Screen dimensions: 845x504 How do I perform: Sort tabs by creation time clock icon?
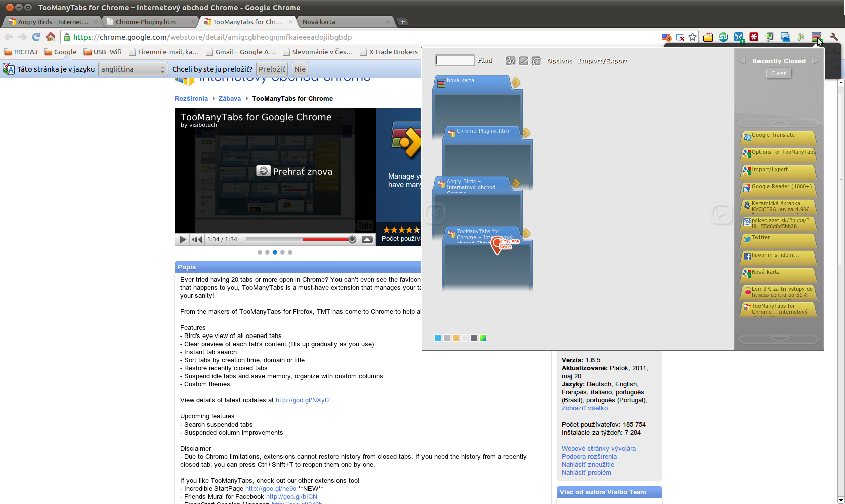click(x=536, y=61)
